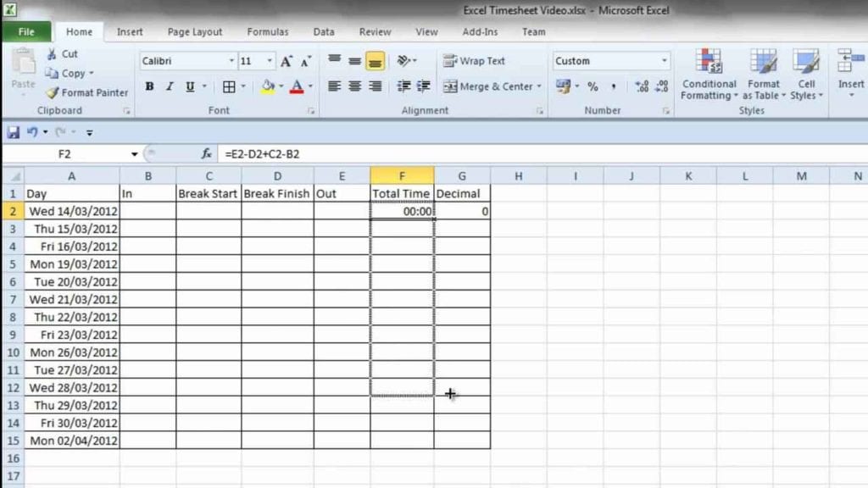Click the Font Color red swatch

click(299, 86)
